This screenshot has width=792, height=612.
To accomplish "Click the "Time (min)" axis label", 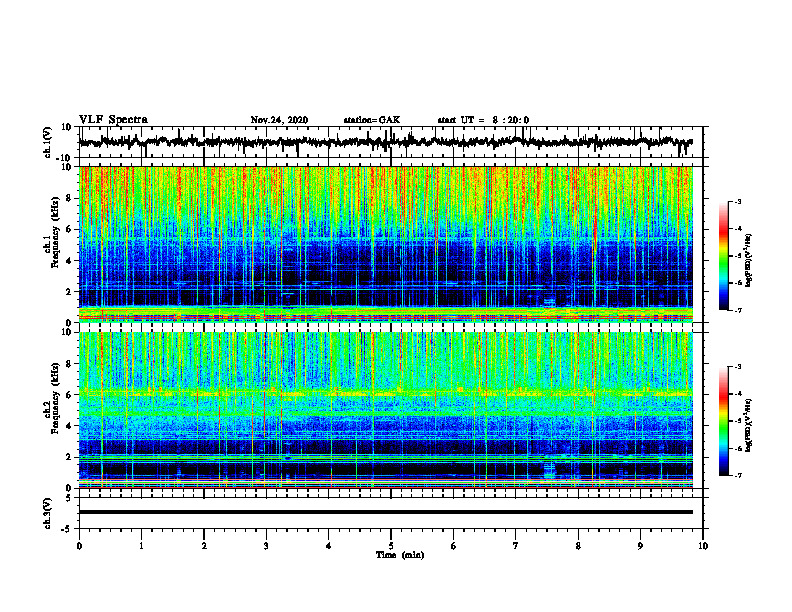I will click(400, 555).
